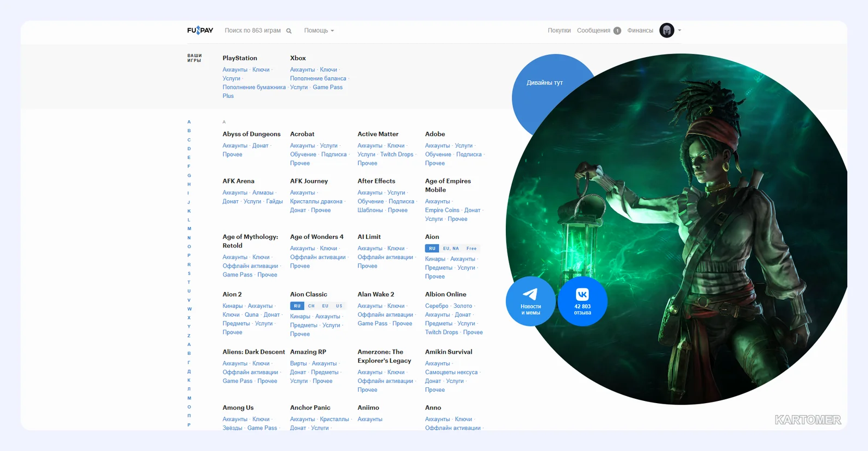Open the VK 42 803 reviews button
This screenshot has width=868, height=451.
[582, 301]
